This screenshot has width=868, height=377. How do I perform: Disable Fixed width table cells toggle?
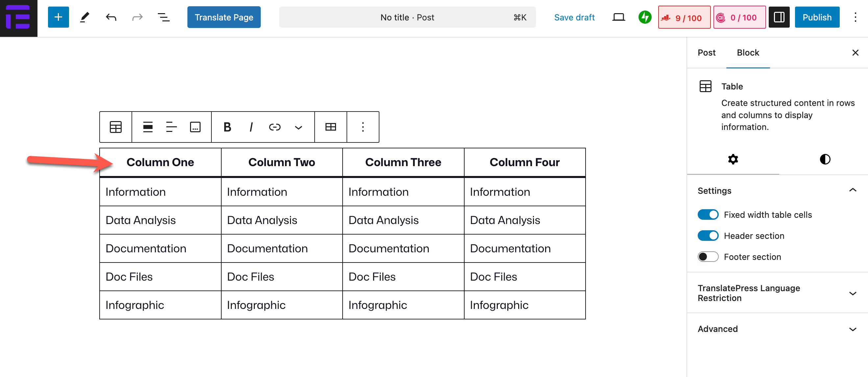tap(708, 215)
